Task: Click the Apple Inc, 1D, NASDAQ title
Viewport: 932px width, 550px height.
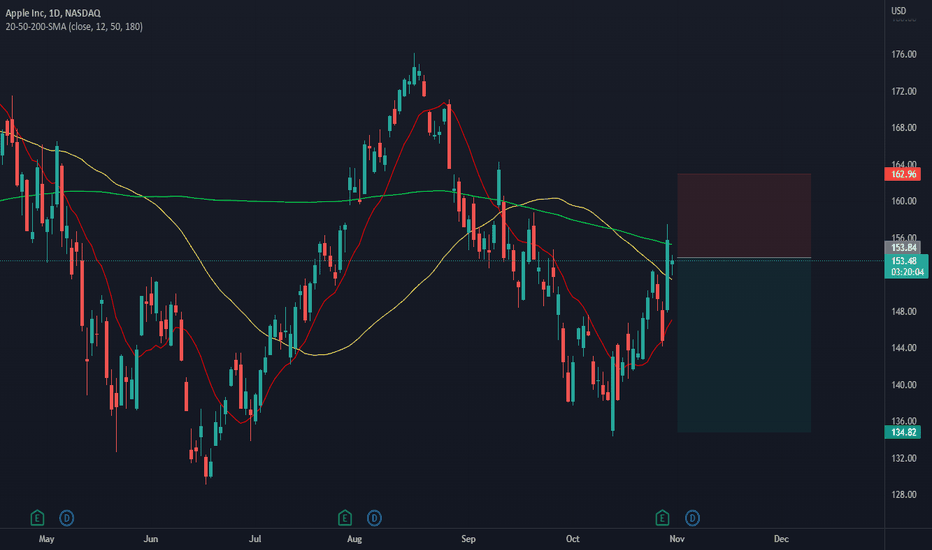Action: [x=53, y=12]
